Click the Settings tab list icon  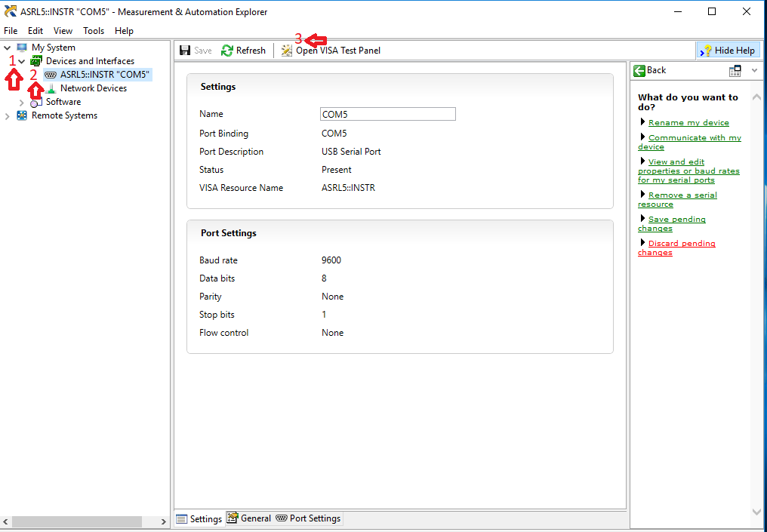[181, 519]
